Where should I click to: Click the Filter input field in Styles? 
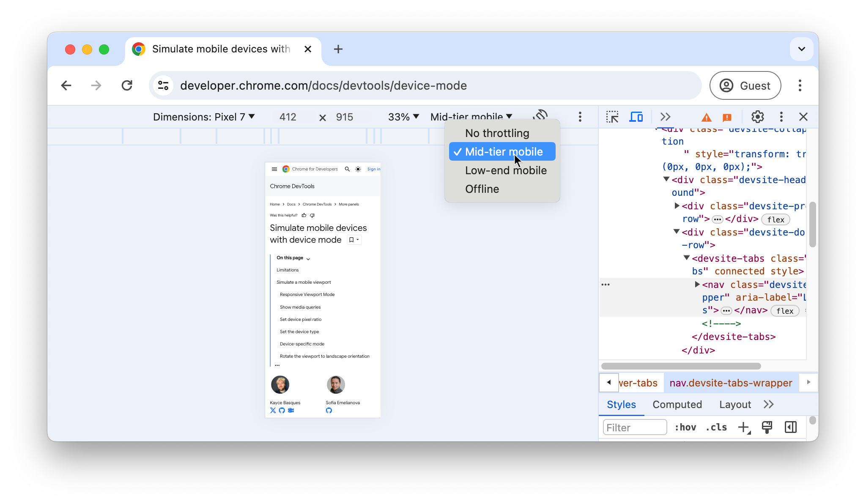pos(635,427)
